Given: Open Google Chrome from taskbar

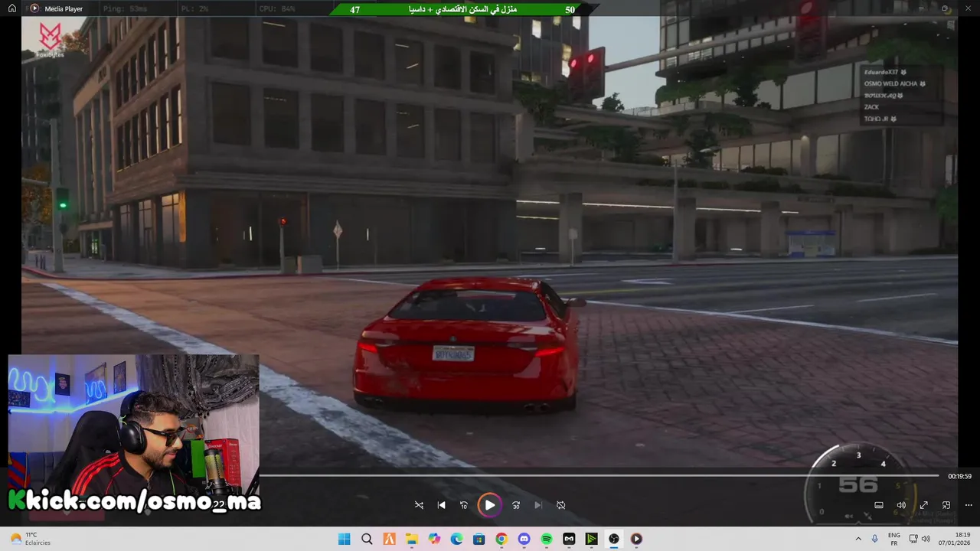Looking at the screenshot, I should tap(501, 539).
